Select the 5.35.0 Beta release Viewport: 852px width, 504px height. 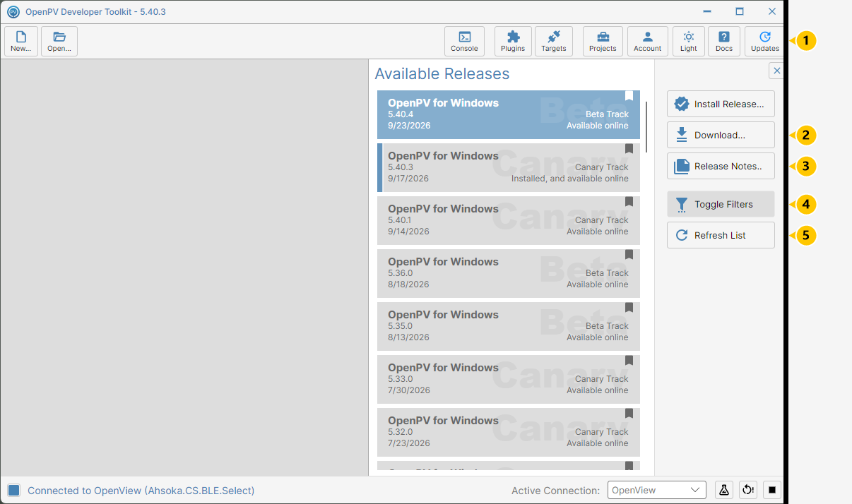click(509, 326)
